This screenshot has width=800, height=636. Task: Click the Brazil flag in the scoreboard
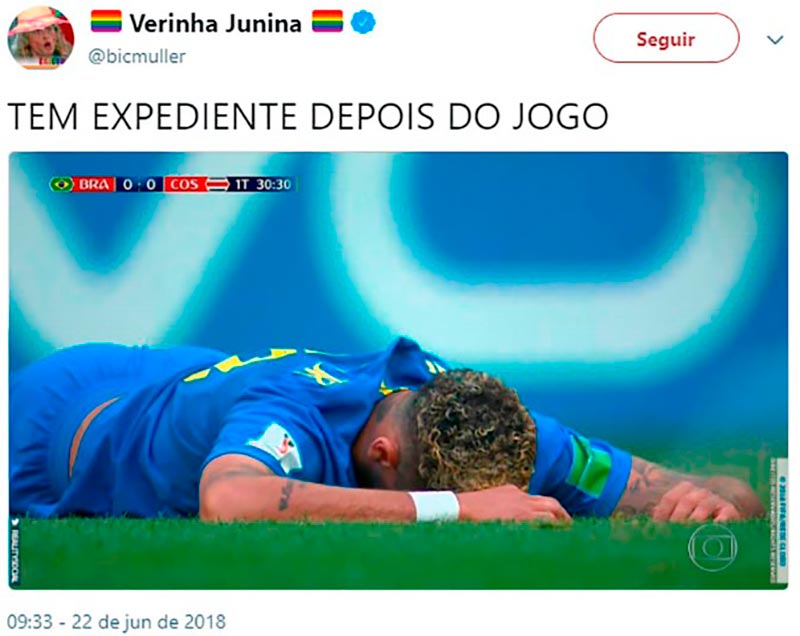[62, 184]
